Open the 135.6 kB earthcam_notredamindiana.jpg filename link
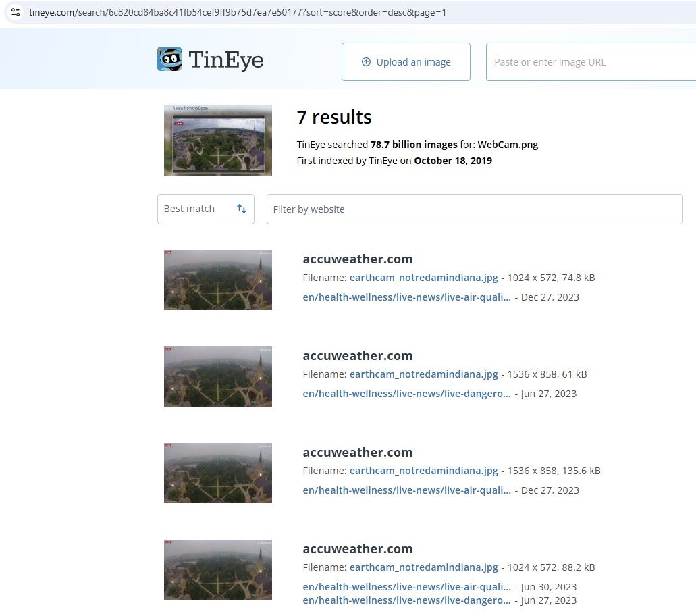 click(423, 471)
